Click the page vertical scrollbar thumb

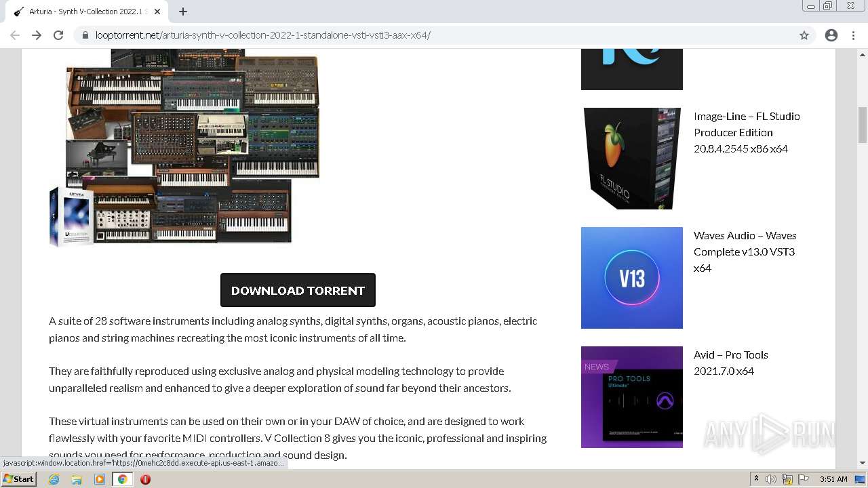[x=863, y=125]
